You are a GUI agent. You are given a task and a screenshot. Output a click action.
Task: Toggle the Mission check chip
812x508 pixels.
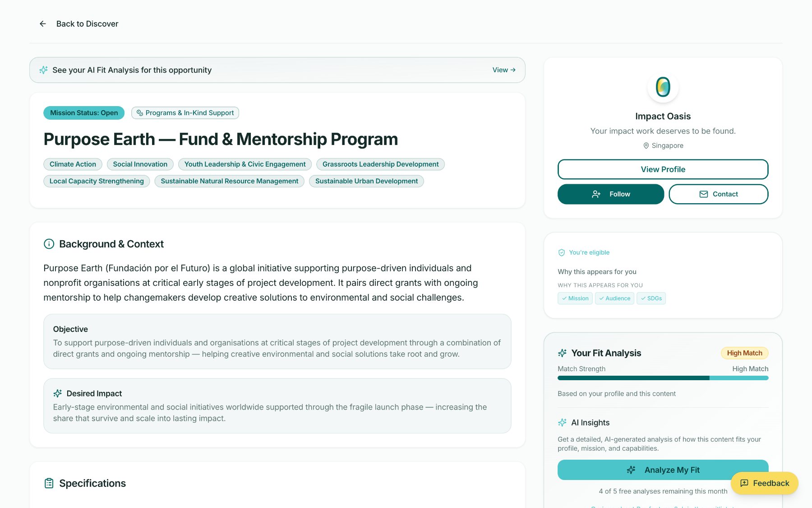click(x=575, y=298)
